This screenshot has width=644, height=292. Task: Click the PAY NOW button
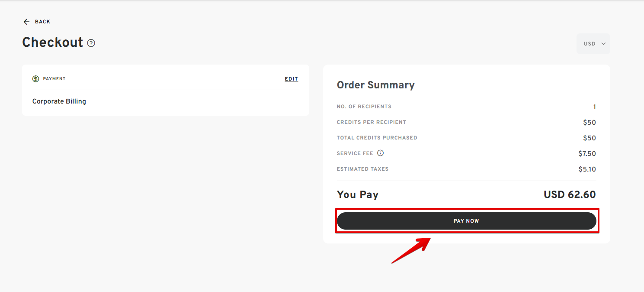tap(466, 221)
